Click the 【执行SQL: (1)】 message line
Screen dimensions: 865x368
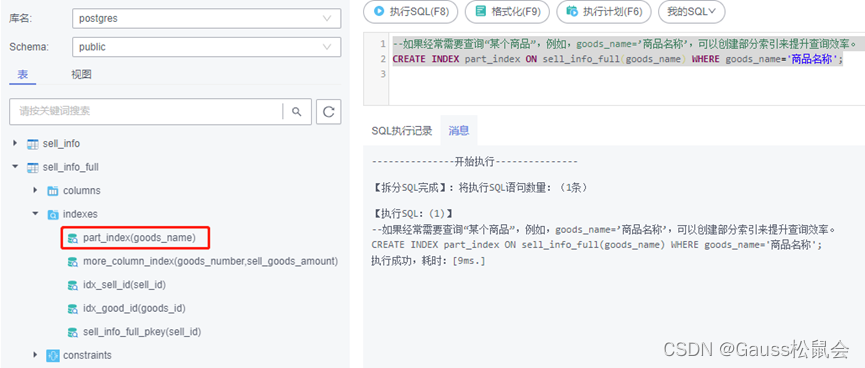[413, 213]
